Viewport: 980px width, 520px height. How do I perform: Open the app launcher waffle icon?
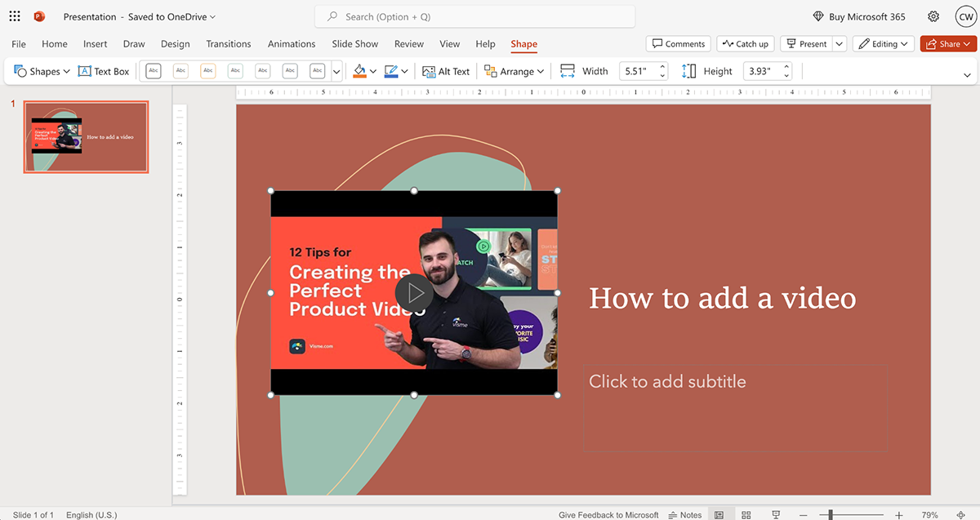tap(15, 16)
